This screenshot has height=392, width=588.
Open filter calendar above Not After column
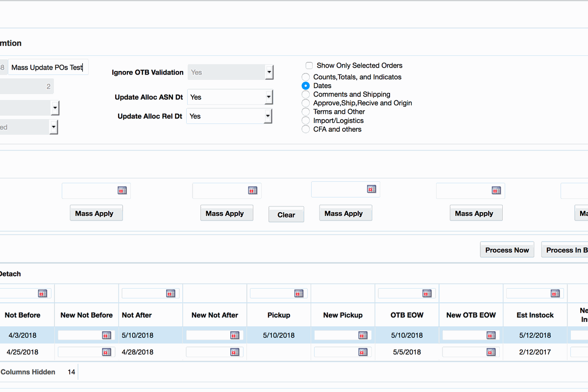[171, 293]
